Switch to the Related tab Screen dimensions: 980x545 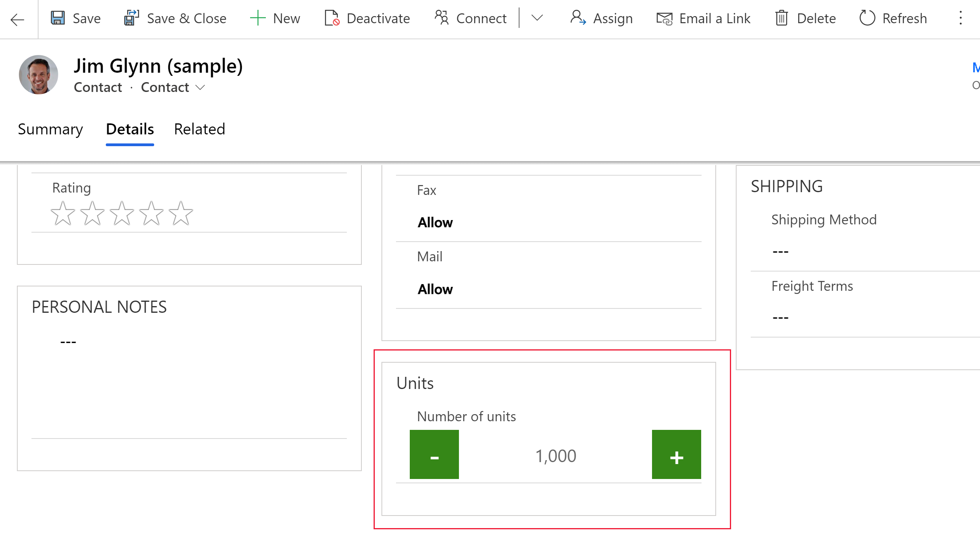point(199,129)
